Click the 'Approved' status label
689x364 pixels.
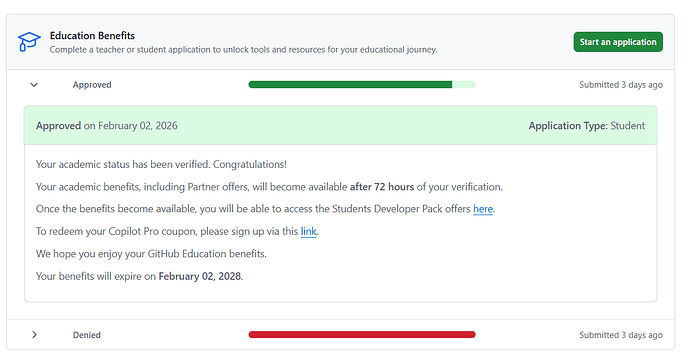tap(92, 85)
